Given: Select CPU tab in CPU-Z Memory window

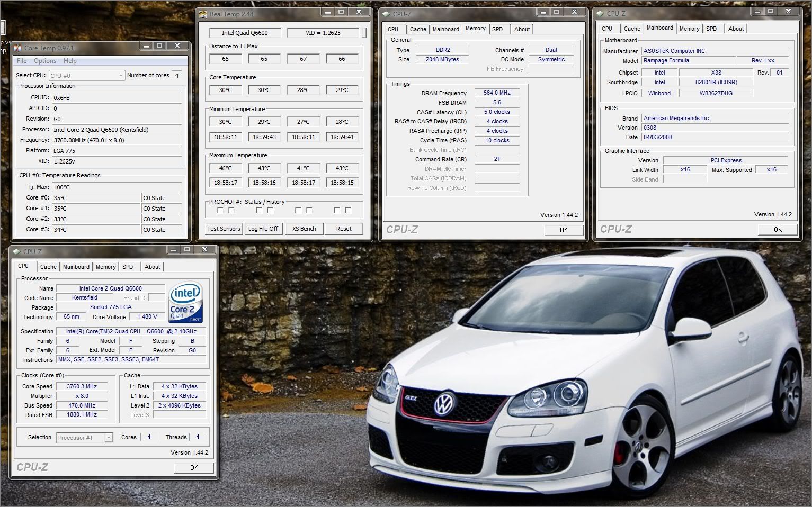Looking at the screenshot, I should click(393, 29).
